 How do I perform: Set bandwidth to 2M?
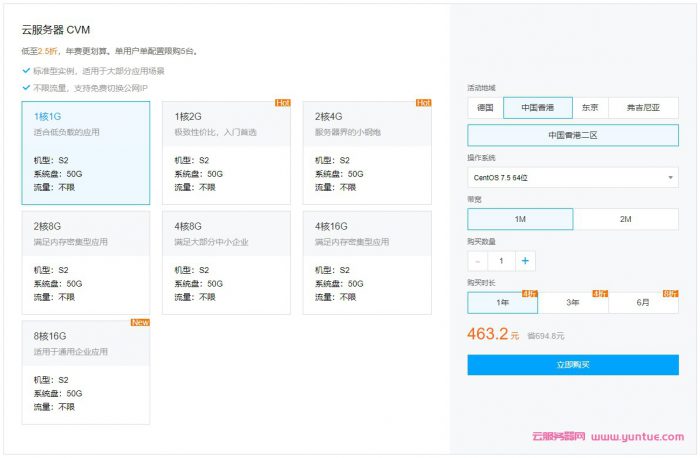[626, 219]
